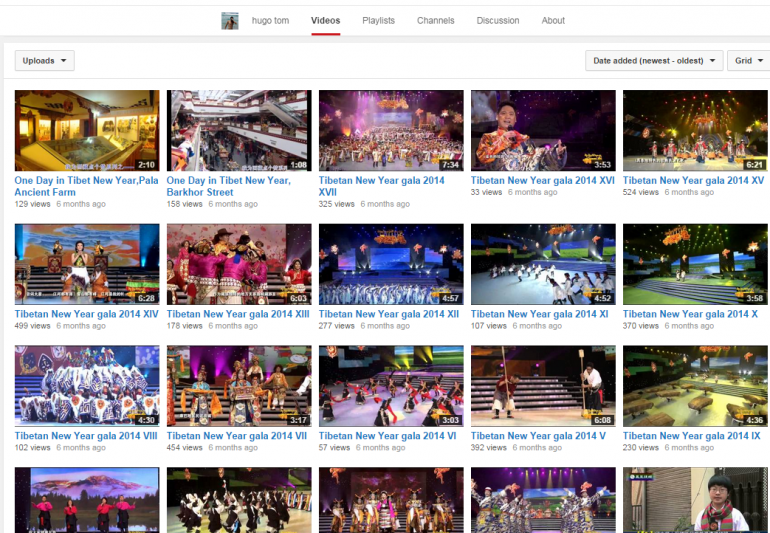Viewport: 770px width, 533px height.
Task: Click title Tibetan New Year gala 2014 X
Action: (690, 314)
